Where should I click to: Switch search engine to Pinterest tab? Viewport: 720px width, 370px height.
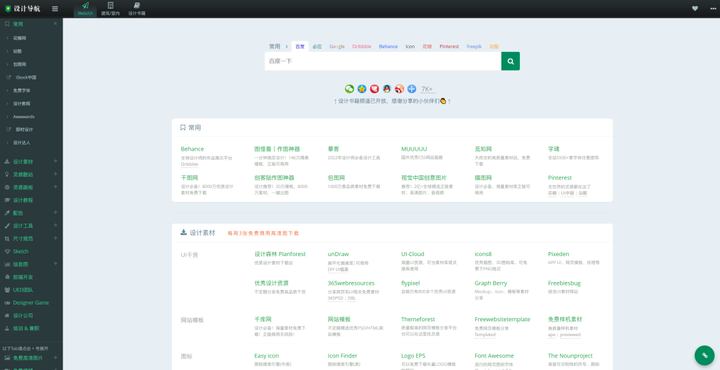(449, 46)
